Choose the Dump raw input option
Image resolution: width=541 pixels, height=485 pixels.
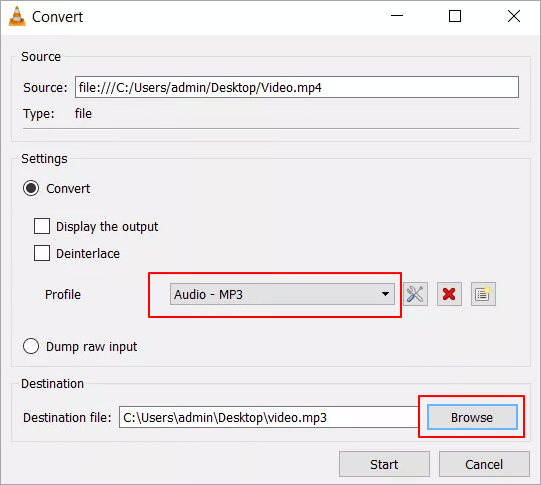click(31, 346)
